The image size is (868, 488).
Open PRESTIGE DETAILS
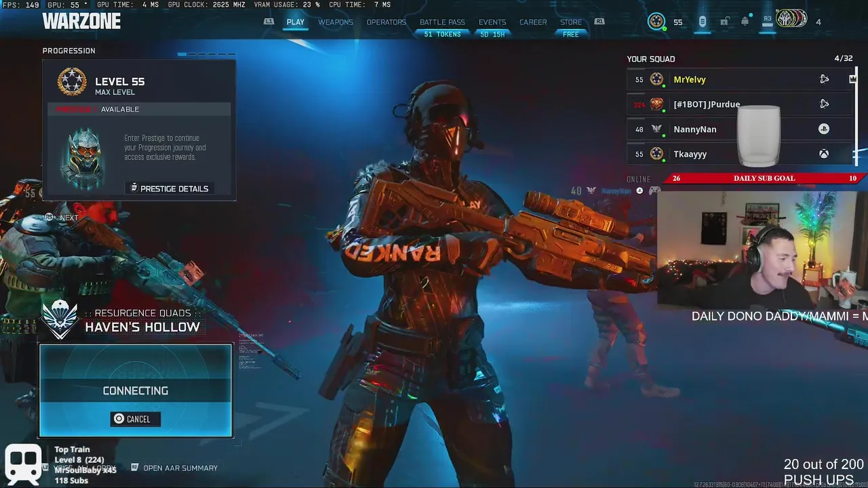point(168,188)
